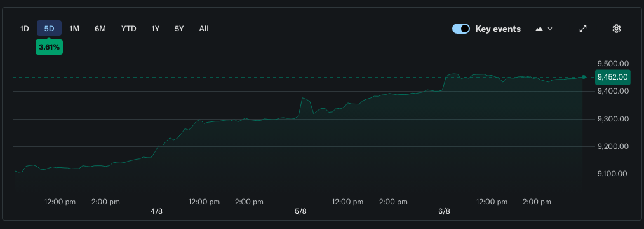Viewport: 644px width, 229px height.
Task: Click the 4/8 date label
Action: click(x=156, y=211)
